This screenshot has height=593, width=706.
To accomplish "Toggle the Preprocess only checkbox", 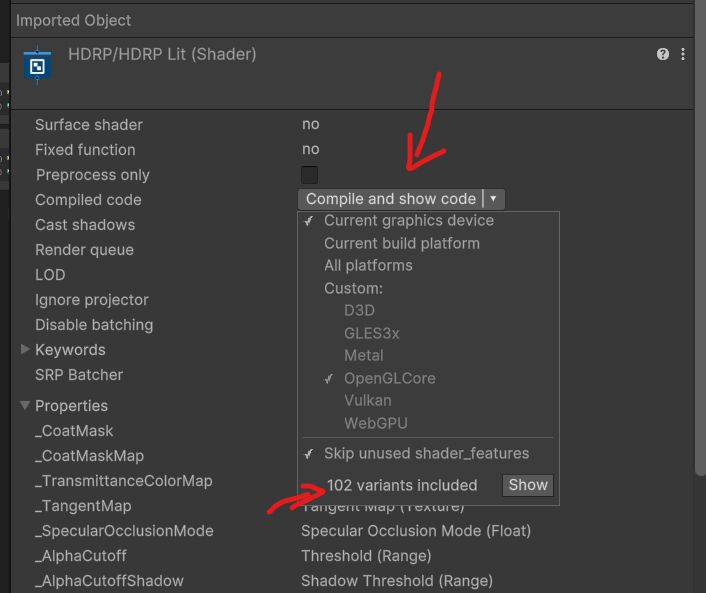I will (x=309, y=175).
